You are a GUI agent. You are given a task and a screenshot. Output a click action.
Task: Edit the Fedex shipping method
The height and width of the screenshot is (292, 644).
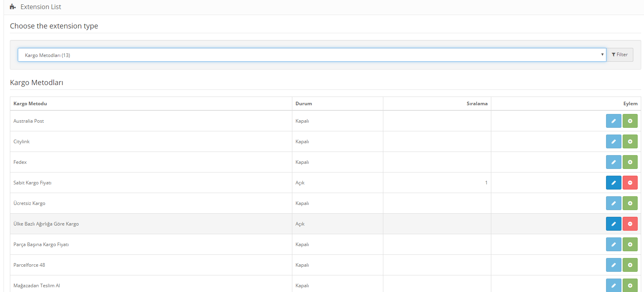614,162
